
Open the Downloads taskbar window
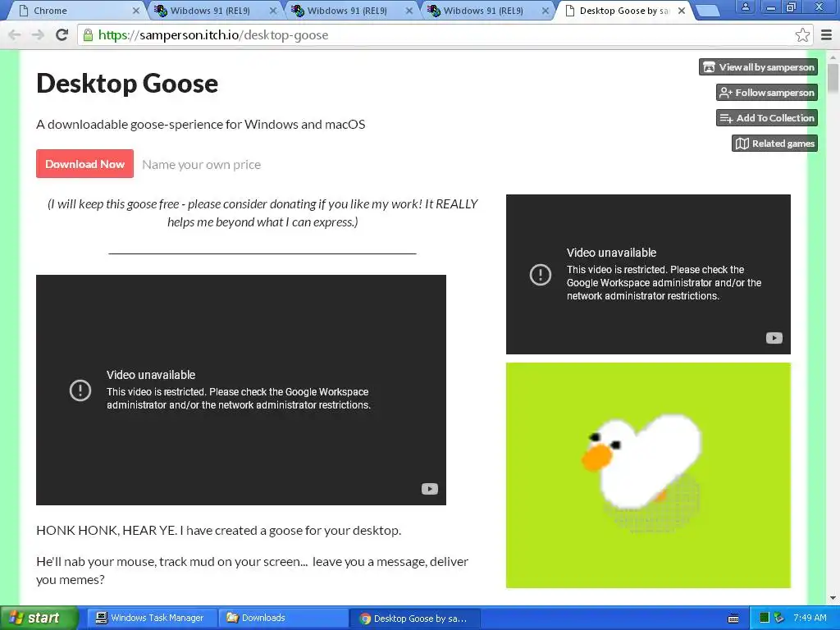283,619
